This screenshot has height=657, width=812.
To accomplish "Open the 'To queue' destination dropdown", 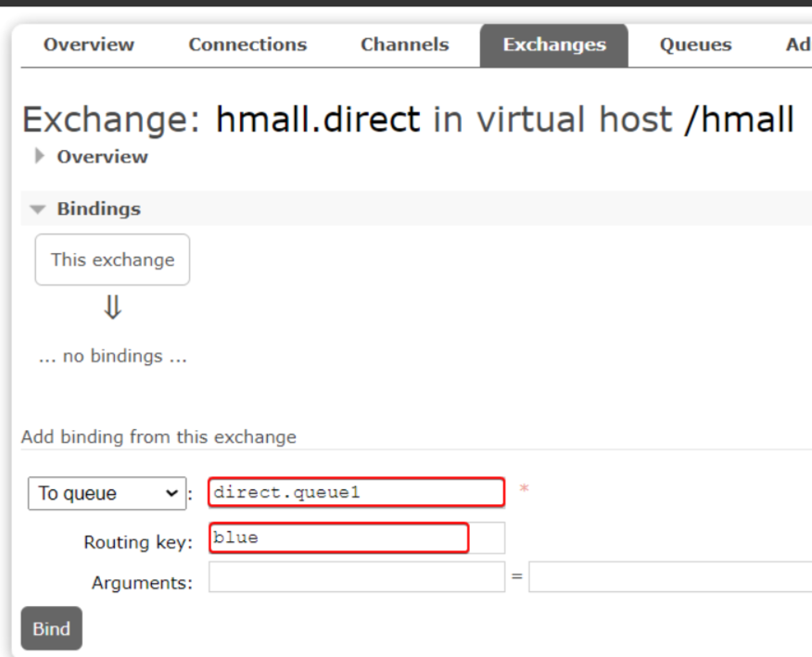I will [107, 494].
